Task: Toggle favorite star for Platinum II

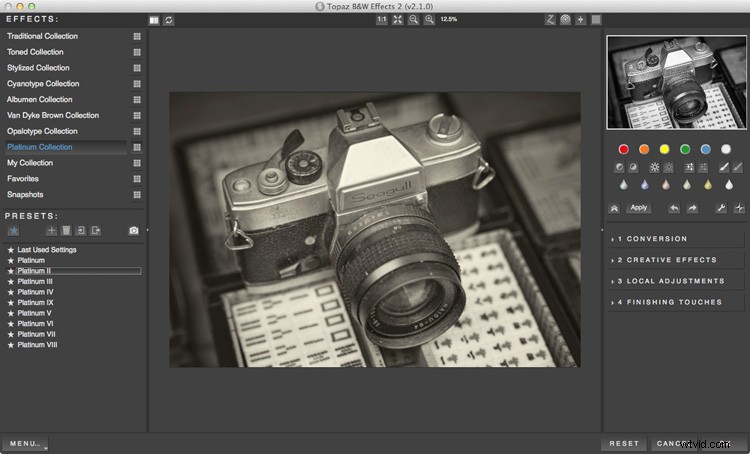Action: pos(11,271)
